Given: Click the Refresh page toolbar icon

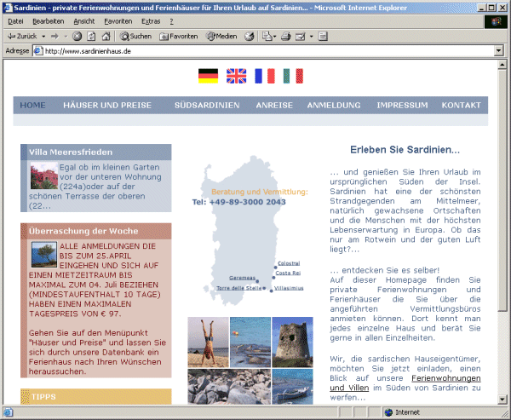Looking at the screenshot, I should (91, 37).
